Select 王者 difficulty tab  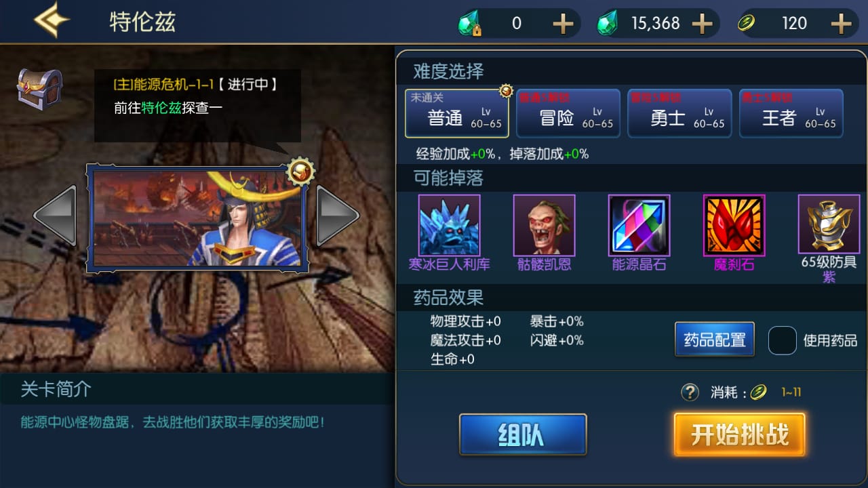[x=791, y=113]
